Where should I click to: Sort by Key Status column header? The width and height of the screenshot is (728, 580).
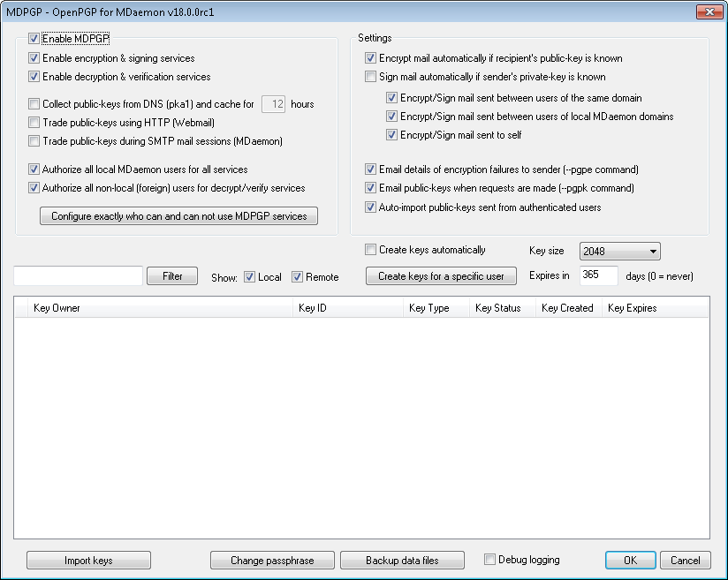(503, 308)
